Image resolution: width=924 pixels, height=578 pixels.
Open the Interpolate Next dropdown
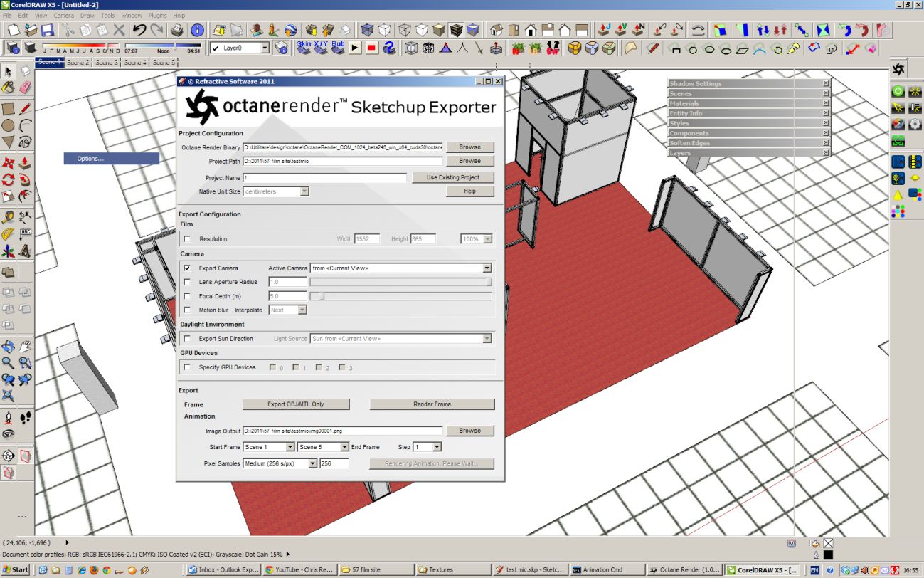click(302, 310)
